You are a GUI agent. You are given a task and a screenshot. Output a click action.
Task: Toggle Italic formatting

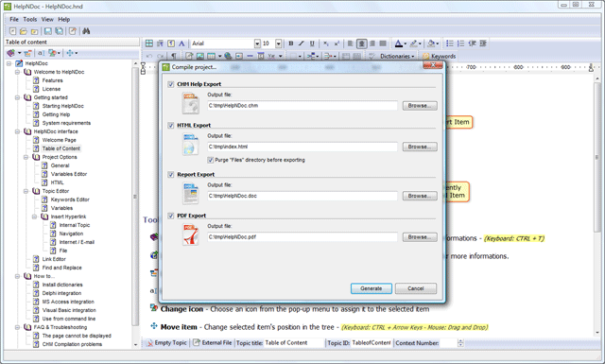(302, 43)
